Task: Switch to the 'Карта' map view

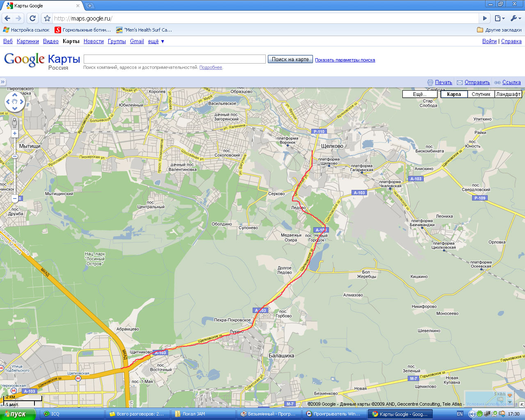Action: pyautogui.click(x=454, y=94)
